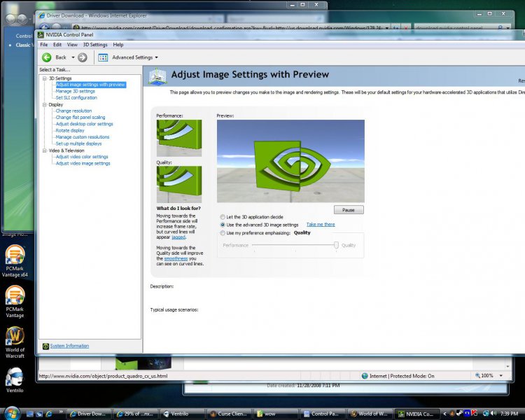
Task: Select Let the 3D application decide
Action: click(223, 217)
